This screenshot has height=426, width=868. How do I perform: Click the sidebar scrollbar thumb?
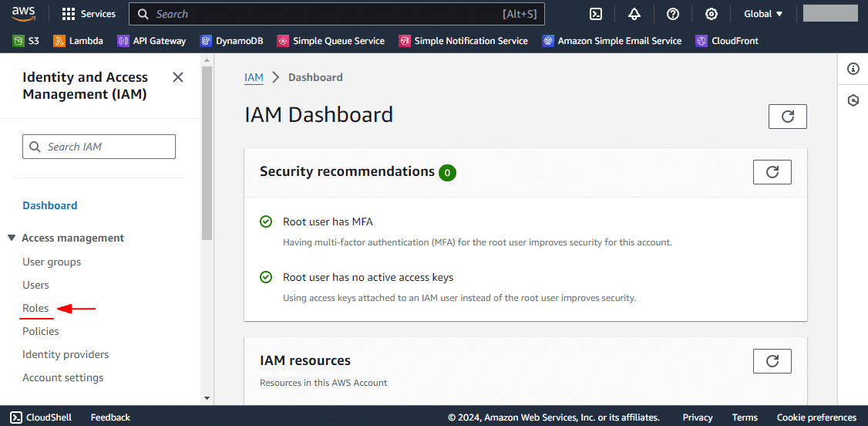207,153
